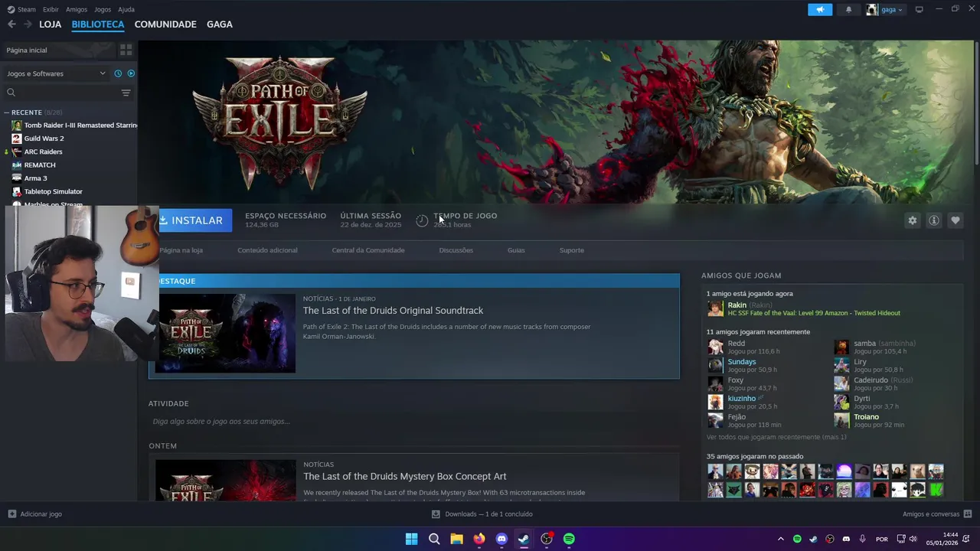This screenshot has height=551, width=980.
Task: Click friend Troiano's avatar
Action: [841, 420]
